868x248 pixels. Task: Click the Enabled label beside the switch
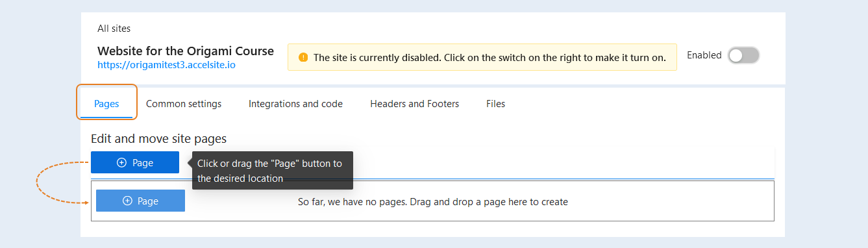pos(704,55)
